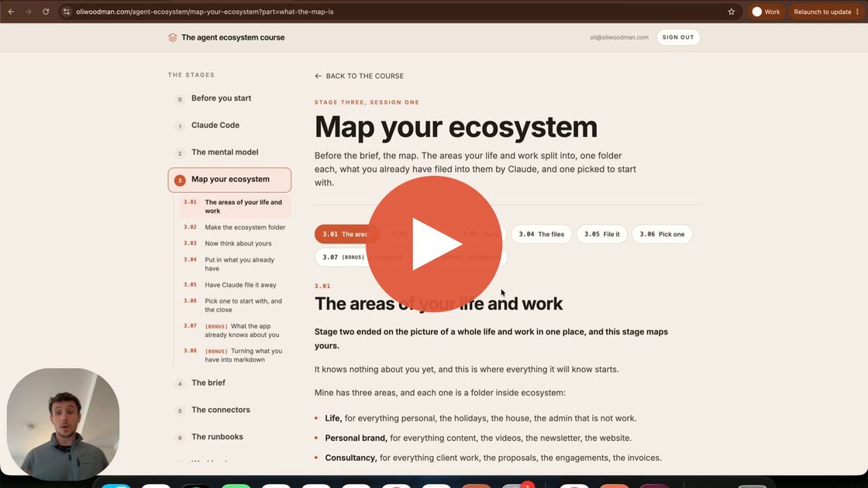Select sidebar bonus 3.08 Turning what you have into markdown
This screenshot has height=488, width=868.
tap(235, 356)
